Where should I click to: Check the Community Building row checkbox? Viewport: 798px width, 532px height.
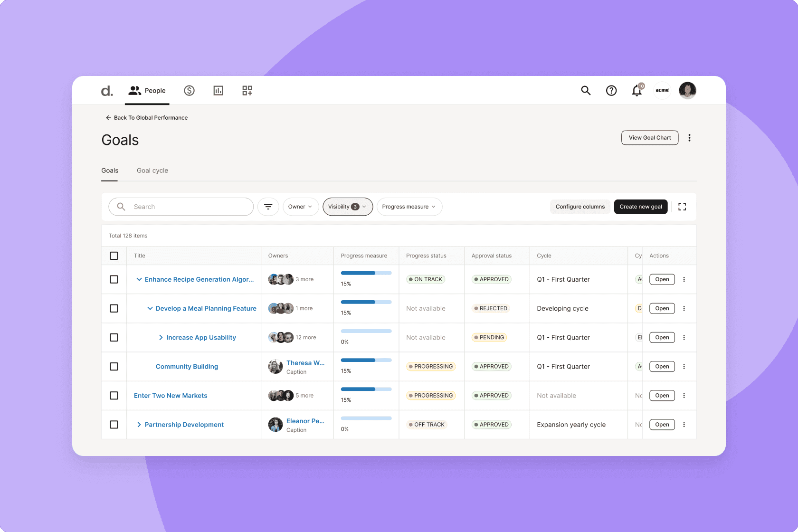pyautogui.click(x=114, y=366)
